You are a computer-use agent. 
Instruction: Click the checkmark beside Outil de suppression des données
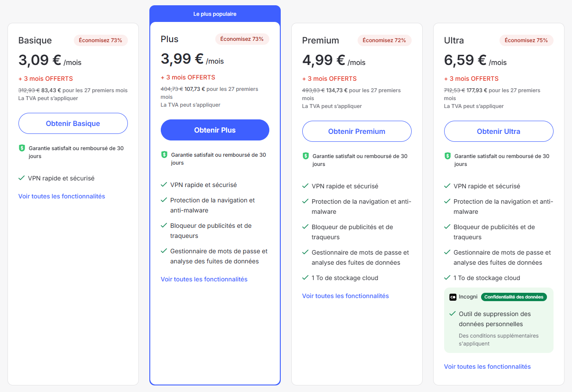[453, 314]
